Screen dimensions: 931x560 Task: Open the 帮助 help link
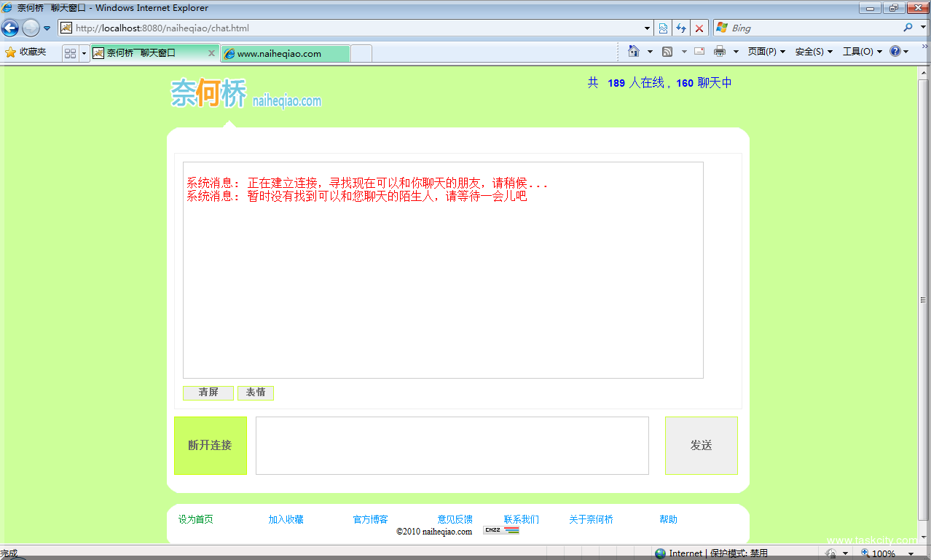tap(667, 519)
